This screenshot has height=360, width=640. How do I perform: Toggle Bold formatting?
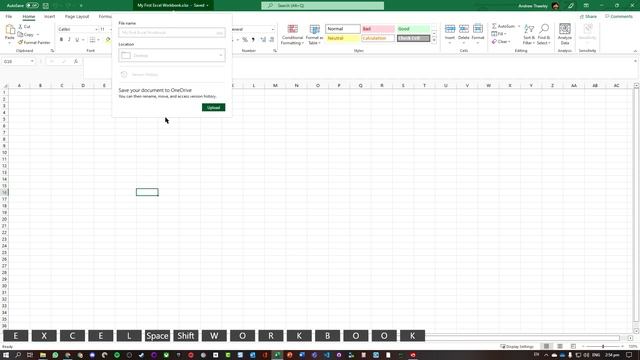[x=61, y=40]
